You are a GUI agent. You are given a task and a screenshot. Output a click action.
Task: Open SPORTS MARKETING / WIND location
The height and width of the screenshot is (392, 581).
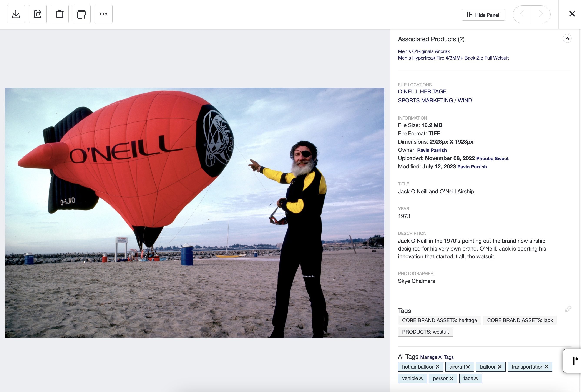(x=435, y=101)
